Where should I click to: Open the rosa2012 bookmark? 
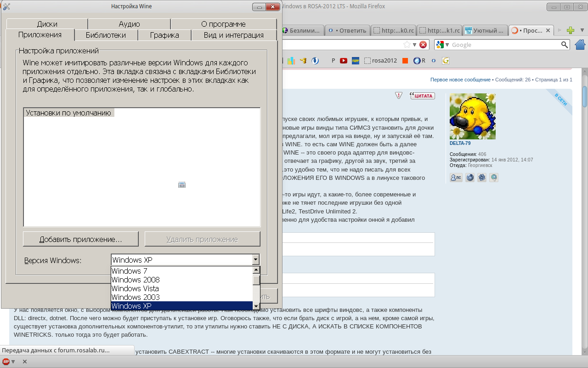click(x=380, y=61)
